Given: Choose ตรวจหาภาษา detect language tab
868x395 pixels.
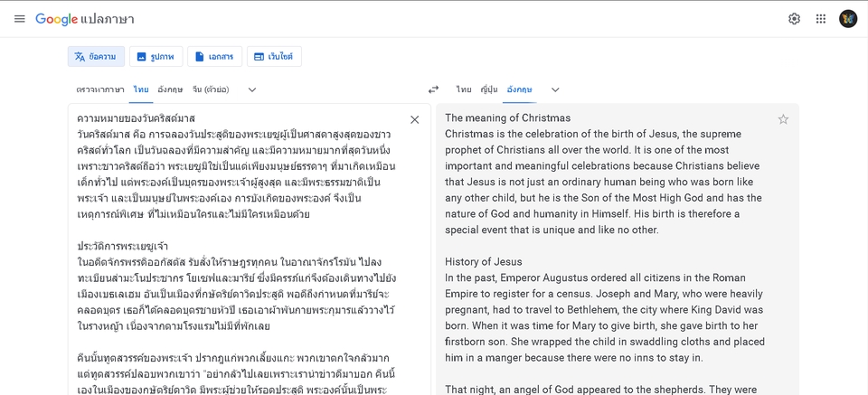Looking at the screenshot, I should pyautogui.click(x=100, y=89).
